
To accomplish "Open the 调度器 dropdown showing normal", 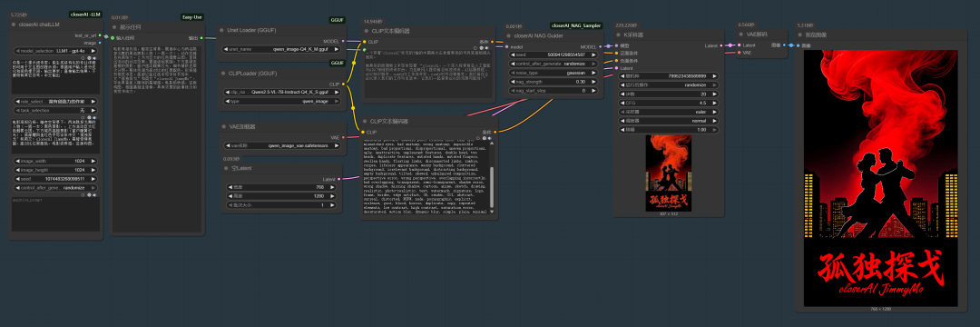I will (x=668, y=120).
